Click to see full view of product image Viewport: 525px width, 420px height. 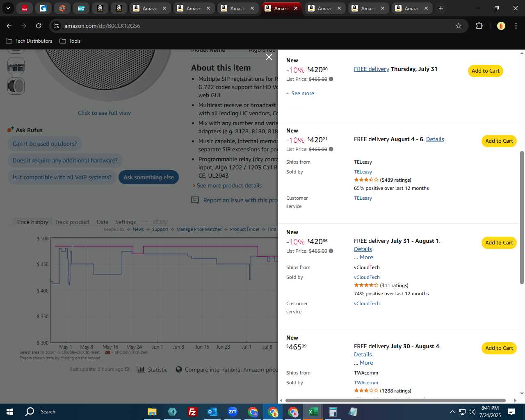coord(104,113)
